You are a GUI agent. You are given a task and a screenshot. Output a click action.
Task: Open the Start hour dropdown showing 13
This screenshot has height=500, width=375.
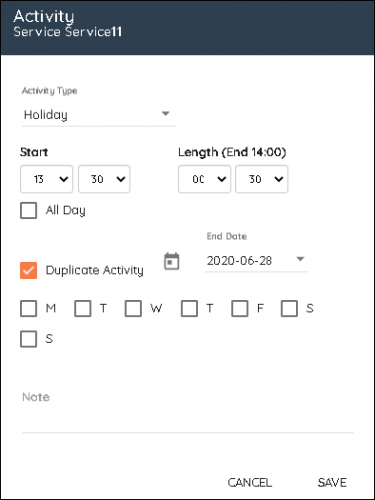click(47, 179)
